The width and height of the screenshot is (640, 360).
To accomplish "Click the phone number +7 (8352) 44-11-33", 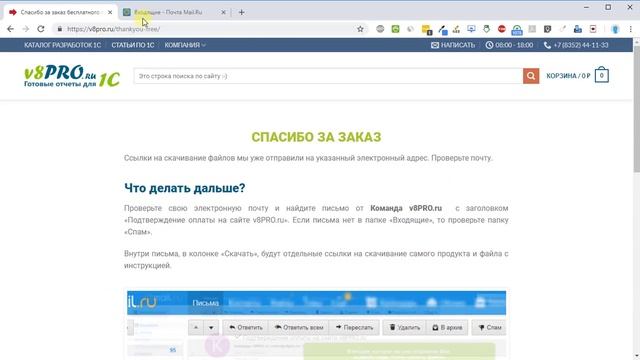I will (581, 45).
